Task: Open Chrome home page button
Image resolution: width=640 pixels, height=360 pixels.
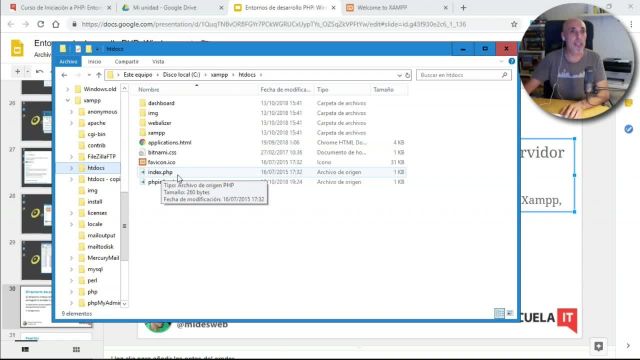Action: (x=56, y=24)
